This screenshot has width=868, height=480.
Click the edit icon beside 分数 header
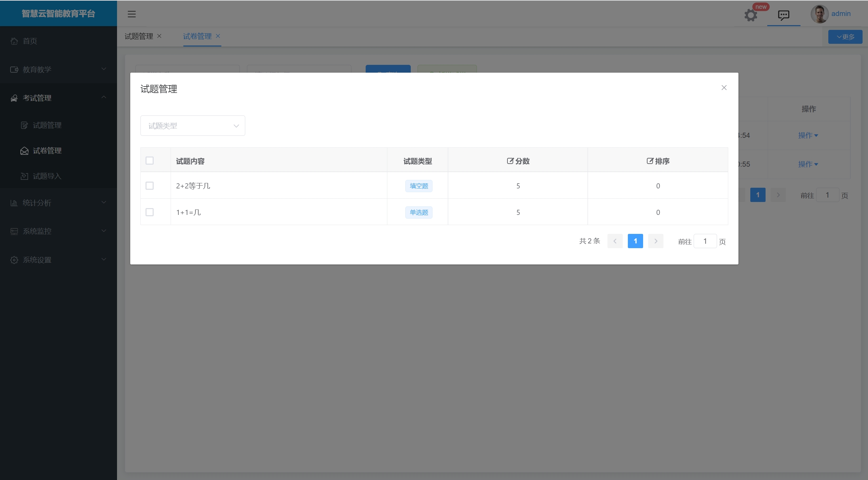[510, 161]
